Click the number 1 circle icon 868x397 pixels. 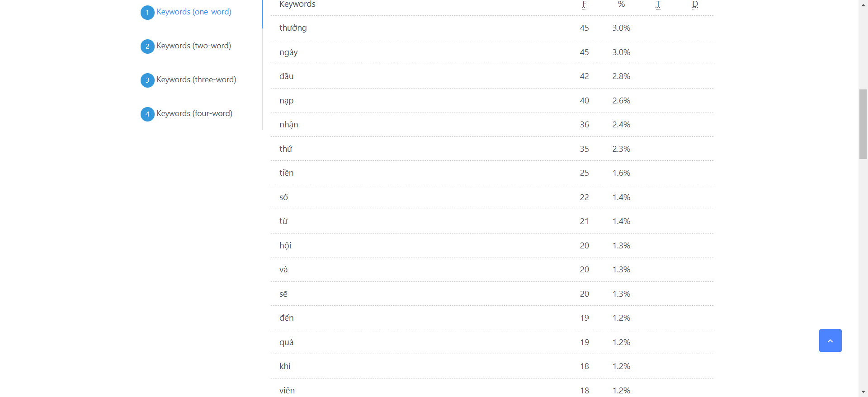tap(147, 13)
